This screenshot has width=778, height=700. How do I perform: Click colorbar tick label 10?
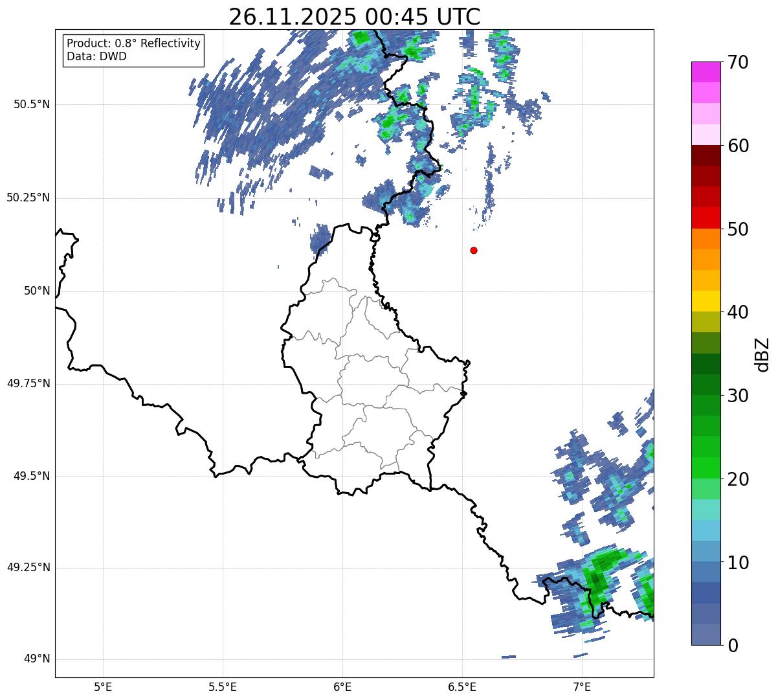[x=738, y=563]
